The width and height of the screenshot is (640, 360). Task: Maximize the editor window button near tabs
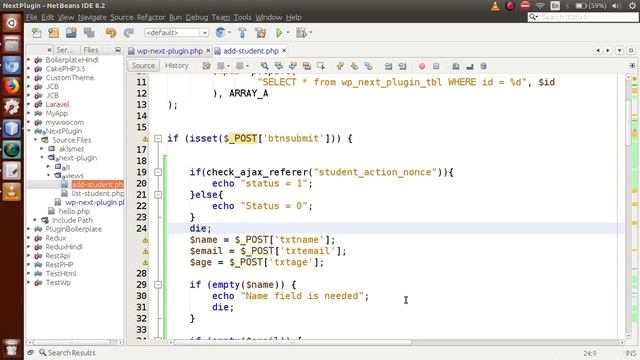point(631,51)
